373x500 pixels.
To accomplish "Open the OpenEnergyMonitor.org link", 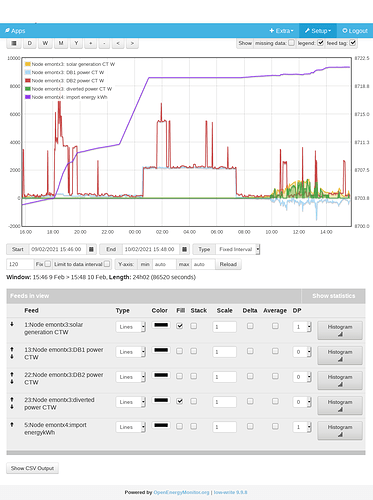I will (x=182, y=492).
